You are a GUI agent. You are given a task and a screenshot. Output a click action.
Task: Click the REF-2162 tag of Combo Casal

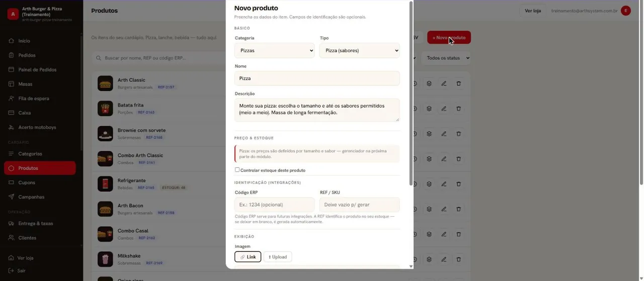tap(147, 238)
